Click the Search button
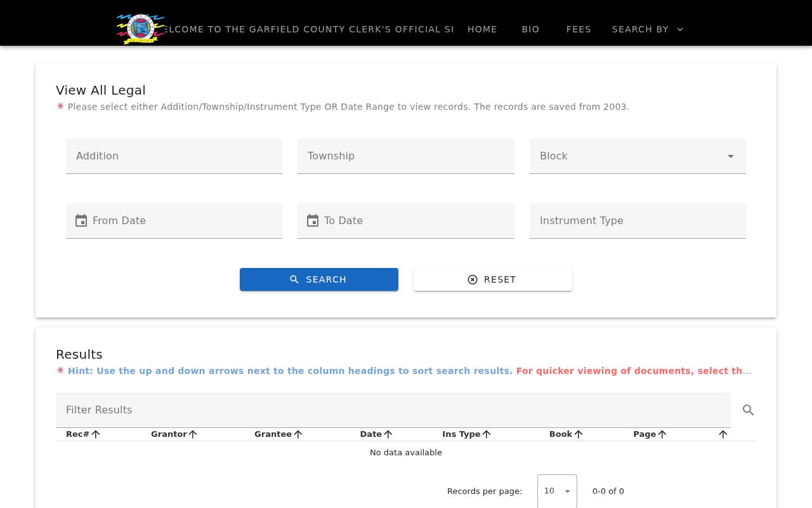The width and height of the screenshot is (812, 508). (x=319, y=279)
